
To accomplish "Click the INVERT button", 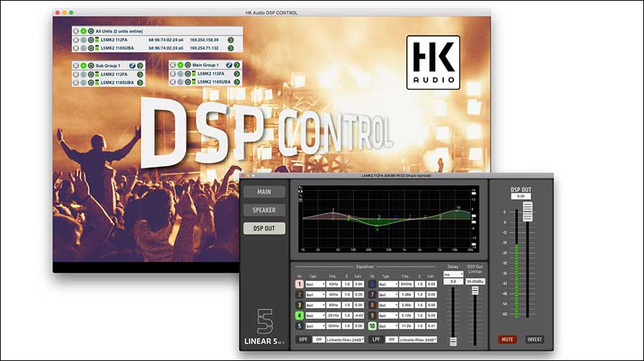I will tap(535, 340).
